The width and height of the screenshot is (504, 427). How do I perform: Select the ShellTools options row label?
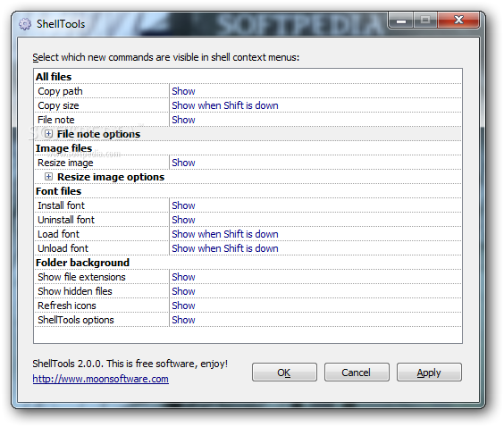tap(76, 320)
